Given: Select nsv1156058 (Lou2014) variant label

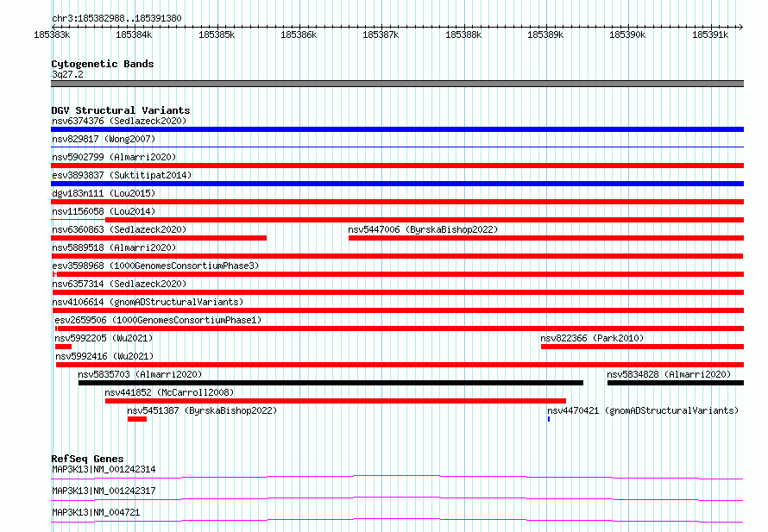Looking at the screenshot, I should coord(104,211).
